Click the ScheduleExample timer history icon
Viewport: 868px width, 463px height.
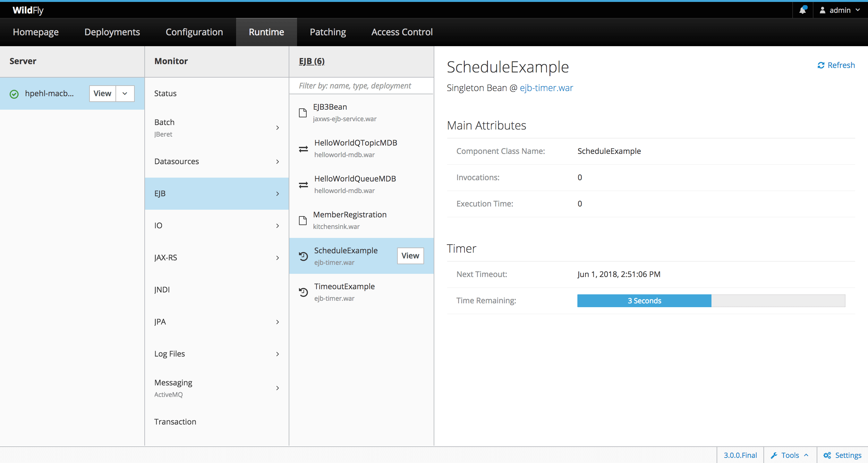tap(303, 256)
